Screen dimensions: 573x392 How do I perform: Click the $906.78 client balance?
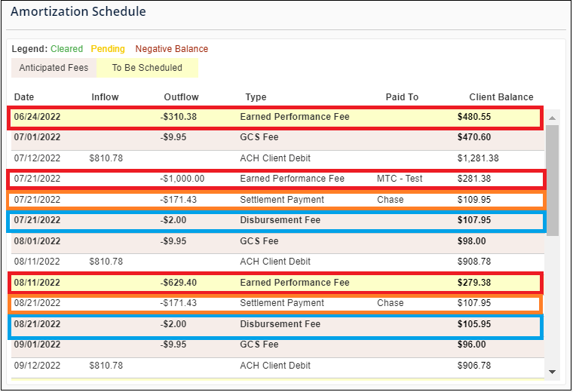[474, 366]
